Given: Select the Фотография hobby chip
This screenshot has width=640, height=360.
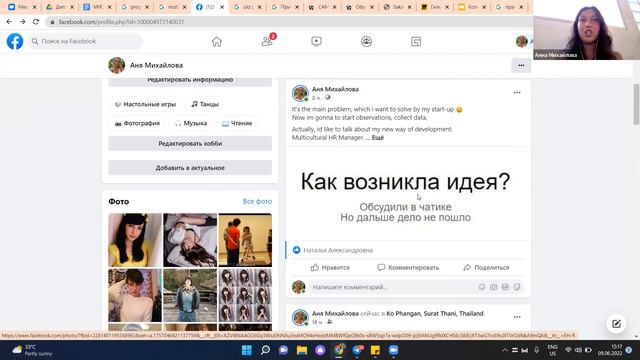Looking at the screenshot, I should pos(137,123).
